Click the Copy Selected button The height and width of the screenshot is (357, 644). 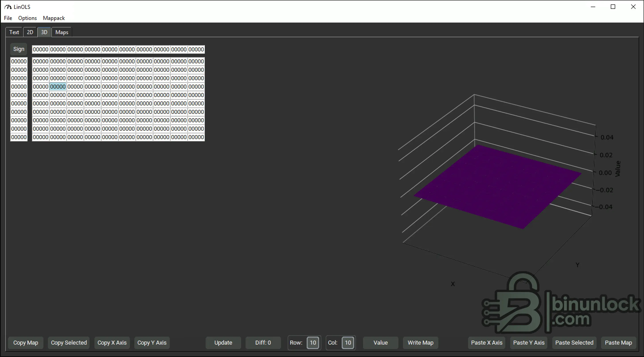(69, 343)
